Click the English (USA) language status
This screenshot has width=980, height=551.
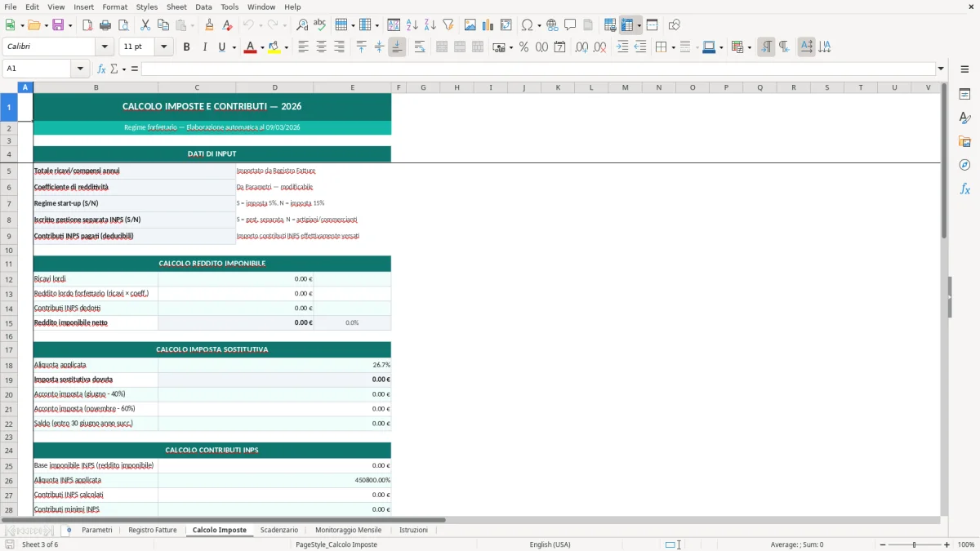(550, 544)
